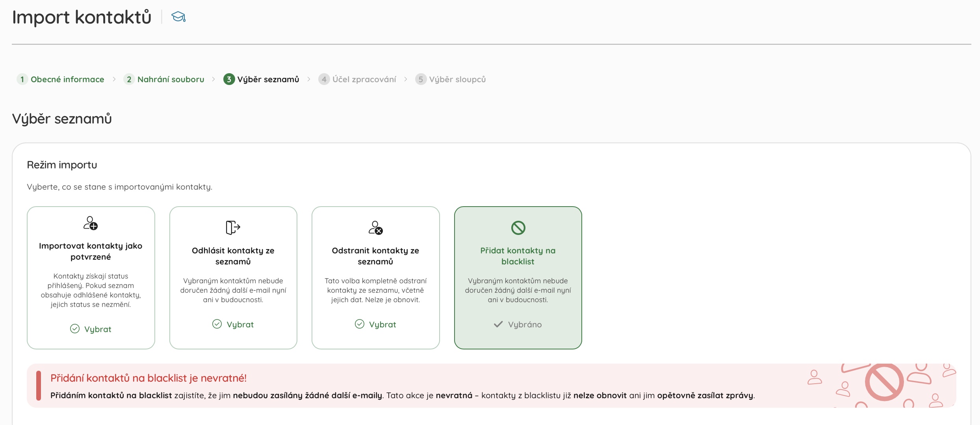The width and height of the screenshot is (980, 425).
Task: Select 'Vybrat' under Odhlásit kontakty ze seznamů
Action: coord(233,324)
